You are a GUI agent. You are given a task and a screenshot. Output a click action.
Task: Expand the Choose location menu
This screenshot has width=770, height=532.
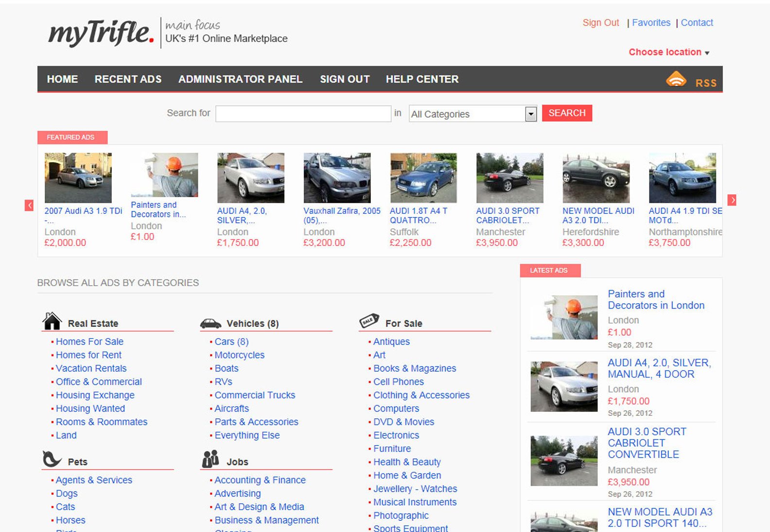coord(668,52)
